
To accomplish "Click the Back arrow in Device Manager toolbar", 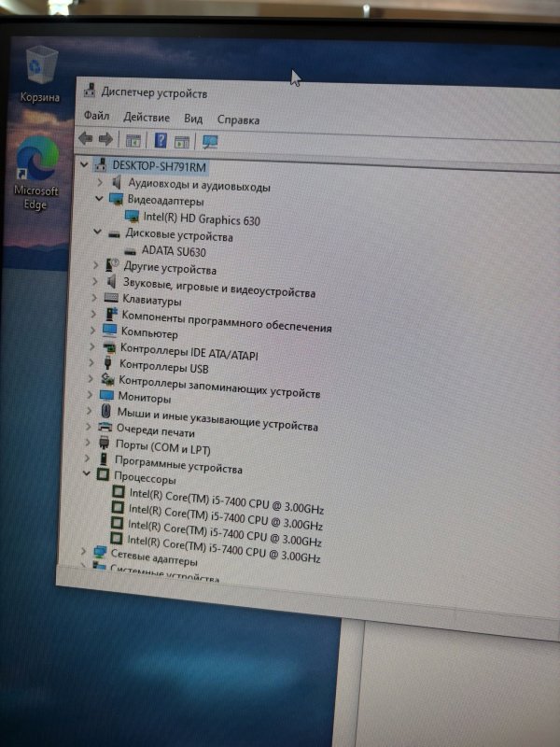I will tap(85, 138).
